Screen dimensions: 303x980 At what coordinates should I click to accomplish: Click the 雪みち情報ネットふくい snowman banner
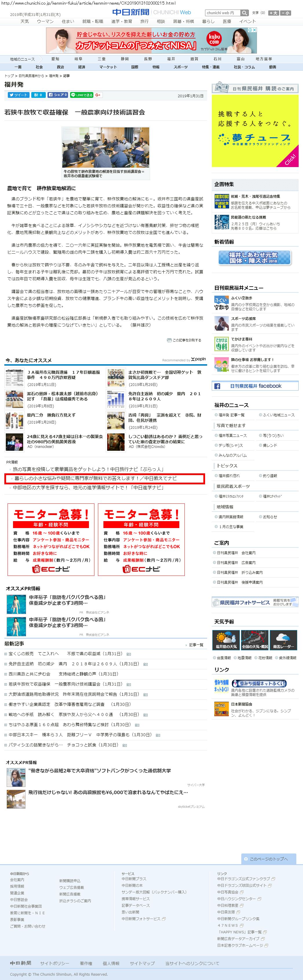tap(259, 684)
